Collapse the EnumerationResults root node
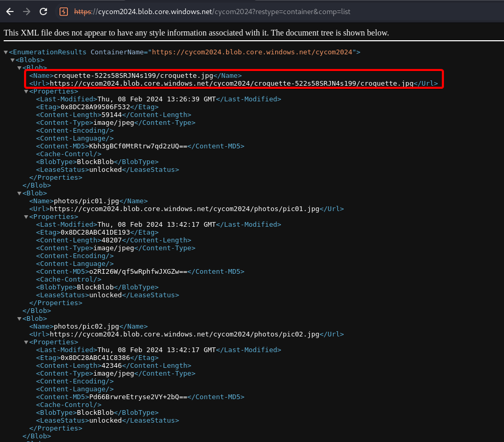Image resolution: width=504 pixels, height=442 pixels. 6,52
